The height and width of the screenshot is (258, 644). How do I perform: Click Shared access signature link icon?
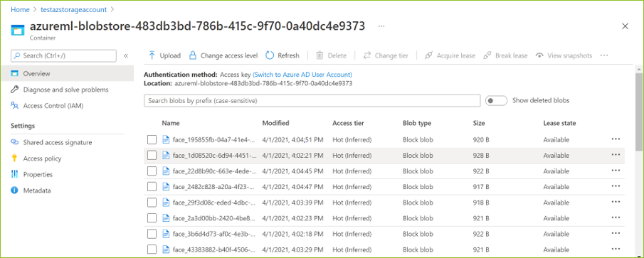pos(15,142)
